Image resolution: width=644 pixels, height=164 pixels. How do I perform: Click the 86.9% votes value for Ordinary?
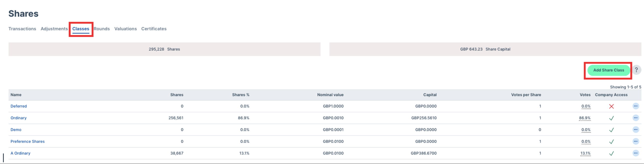coord(585,118)
